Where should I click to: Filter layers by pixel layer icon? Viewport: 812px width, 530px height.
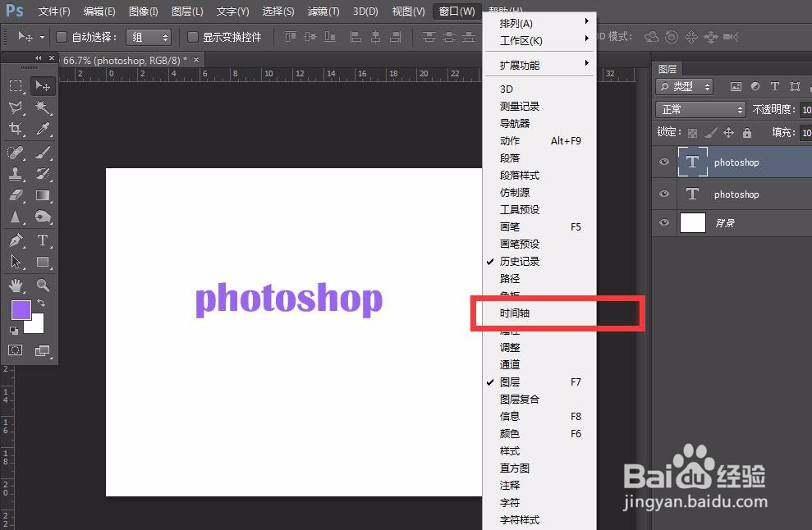tap(736, 86)
